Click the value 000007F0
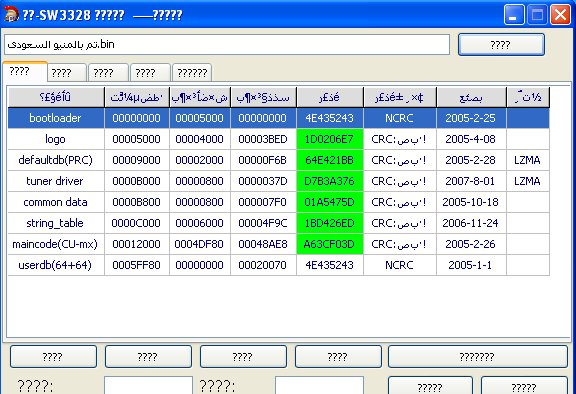This screenshot has height=394, width=576. coord(263,202)
